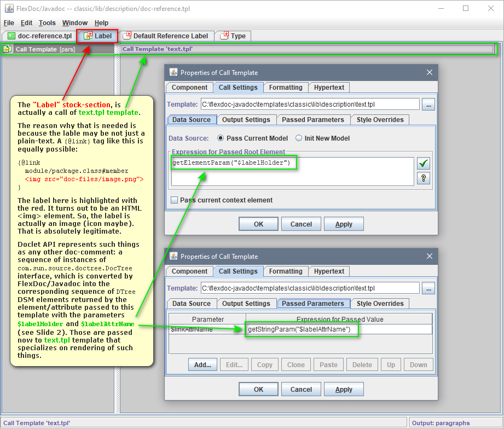Open template browse button in upper dialog
Viewport: 504px width, 429px height.
point(428,105)
